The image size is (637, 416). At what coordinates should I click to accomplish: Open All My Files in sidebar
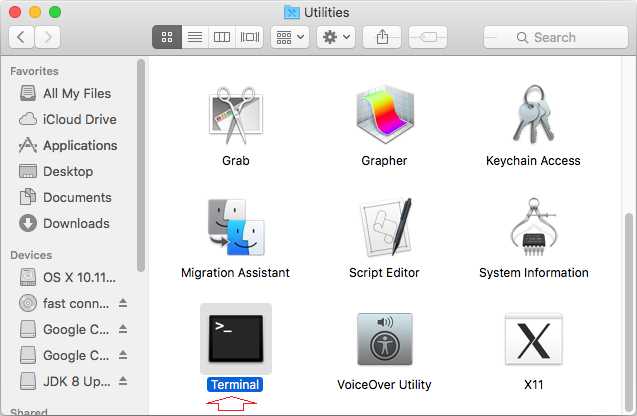65,93
